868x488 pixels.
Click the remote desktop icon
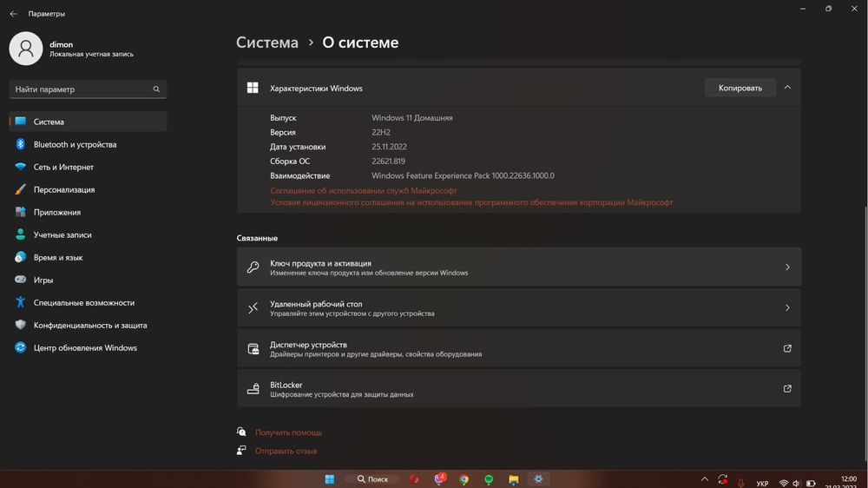point(253,307)
